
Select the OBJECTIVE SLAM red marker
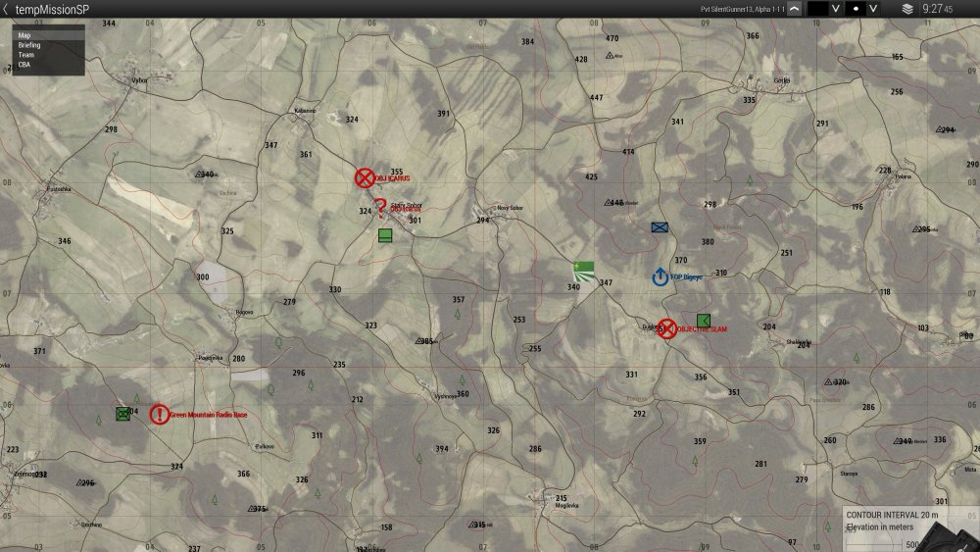pos(666,328)
